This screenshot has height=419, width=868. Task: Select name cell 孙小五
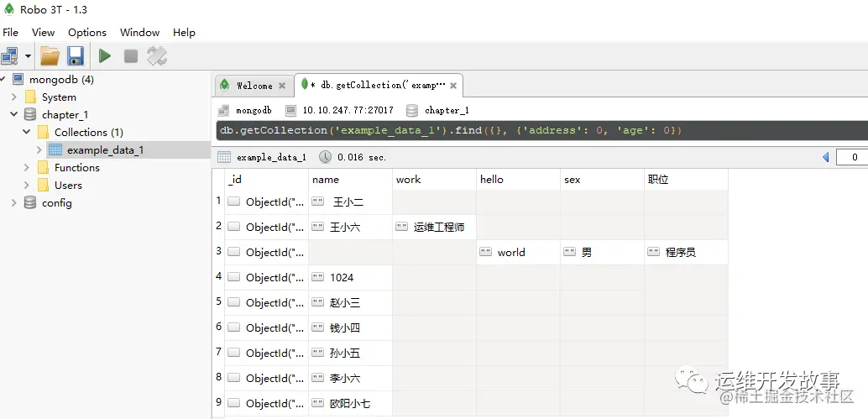tap(350, 354)
